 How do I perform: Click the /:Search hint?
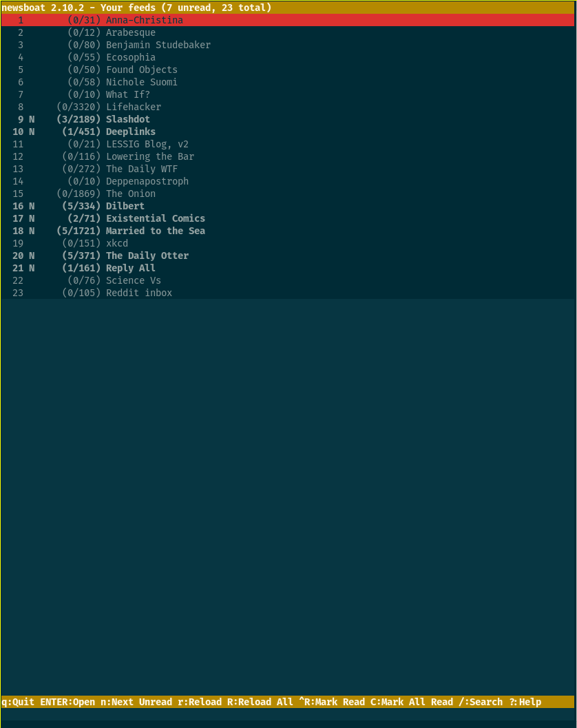tap(481, 702)
